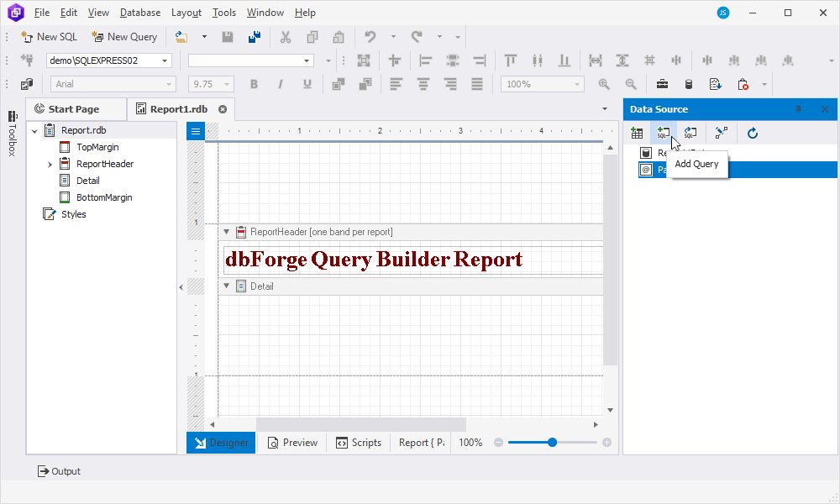Click the toolbox briefcase icon
Screen dimensions: 840x504
click(x=662, y=84)
